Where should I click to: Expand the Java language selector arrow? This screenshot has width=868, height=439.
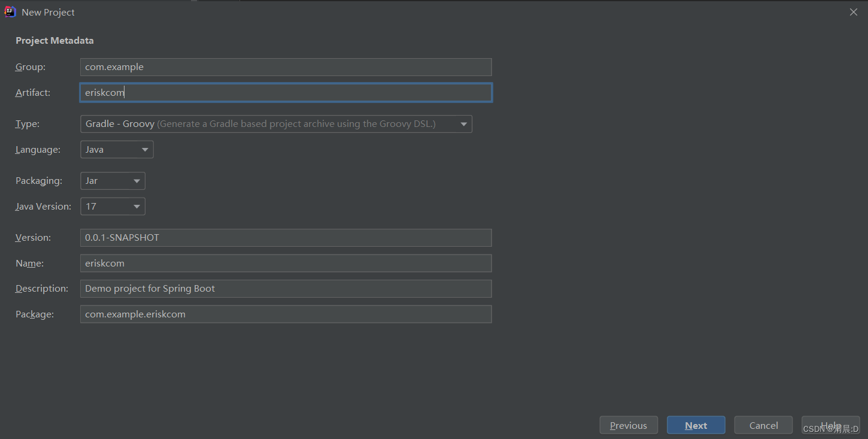[x=143, y=149]
